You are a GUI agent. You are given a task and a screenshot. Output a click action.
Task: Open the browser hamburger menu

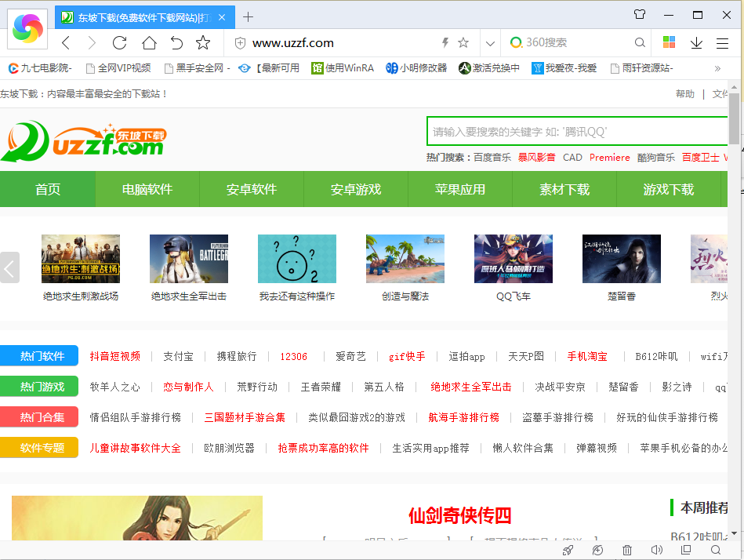coord(722,43)
